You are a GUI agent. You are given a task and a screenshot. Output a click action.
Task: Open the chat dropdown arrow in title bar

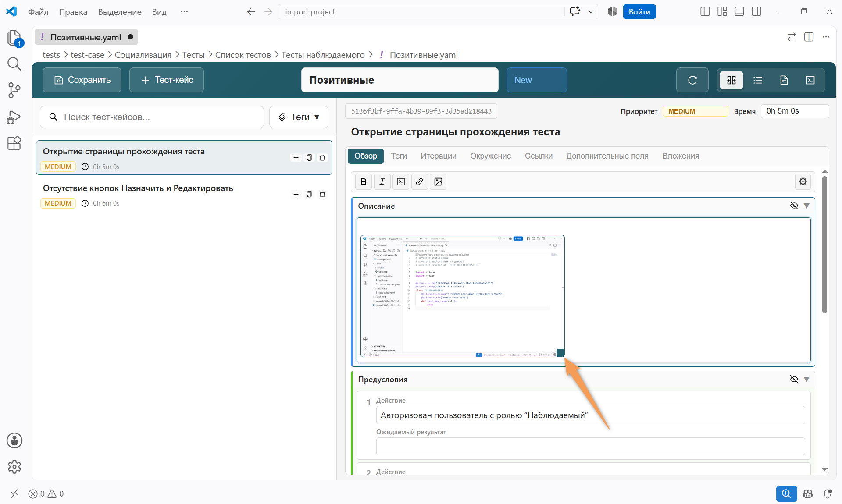tap(591, 12)
